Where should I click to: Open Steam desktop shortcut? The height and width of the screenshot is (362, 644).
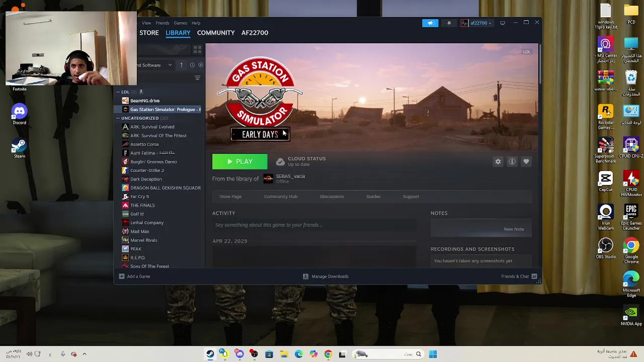(x=19, y=147)
